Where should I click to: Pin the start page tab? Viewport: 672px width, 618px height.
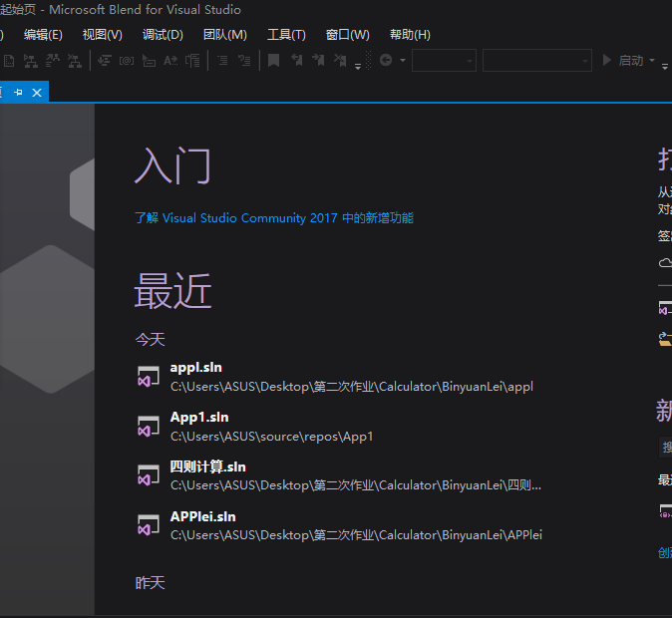(x=18, y=92)
